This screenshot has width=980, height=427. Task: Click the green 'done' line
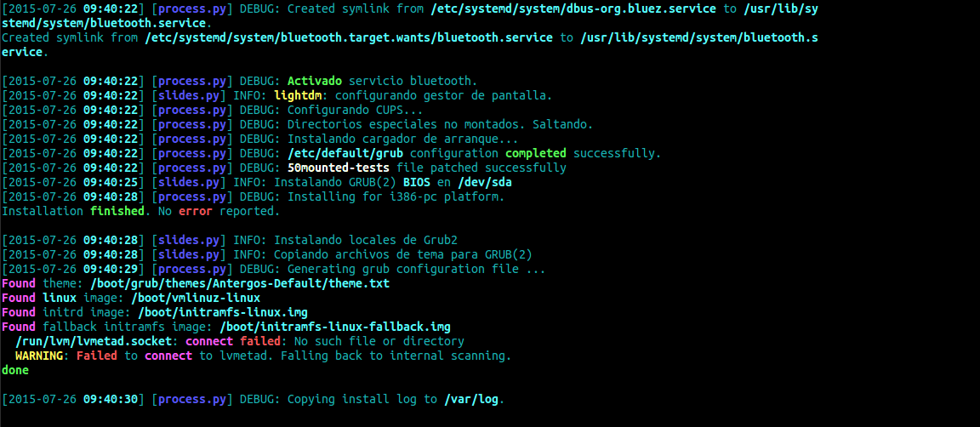point(15,370)
